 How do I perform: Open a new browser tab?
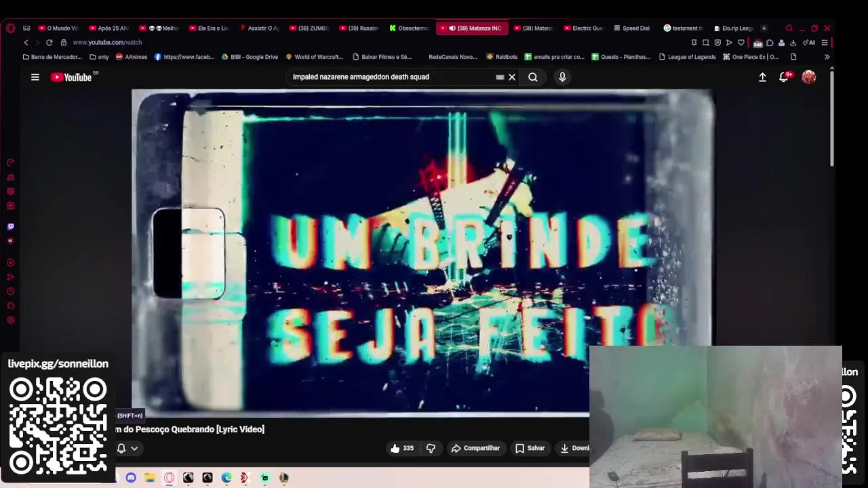coord(764,28)
